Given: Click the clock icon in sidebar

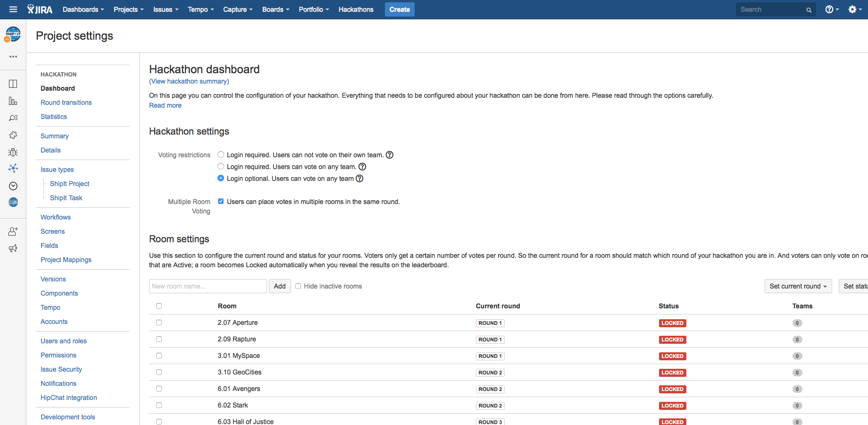Looking at the screenshot, I should click(13, 186).
